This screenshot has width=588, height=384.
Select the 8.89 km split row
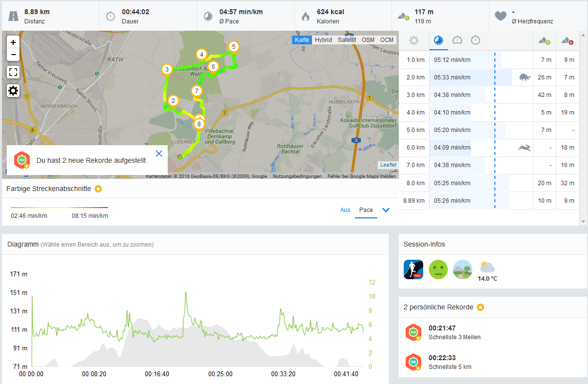[489, 200]
